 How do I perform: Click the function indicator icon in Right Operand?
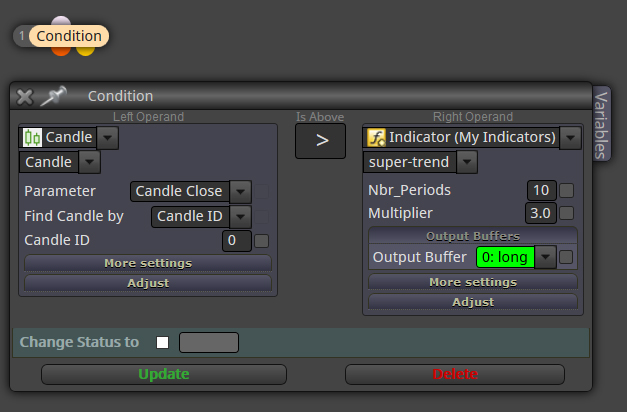tap(376, 138)
